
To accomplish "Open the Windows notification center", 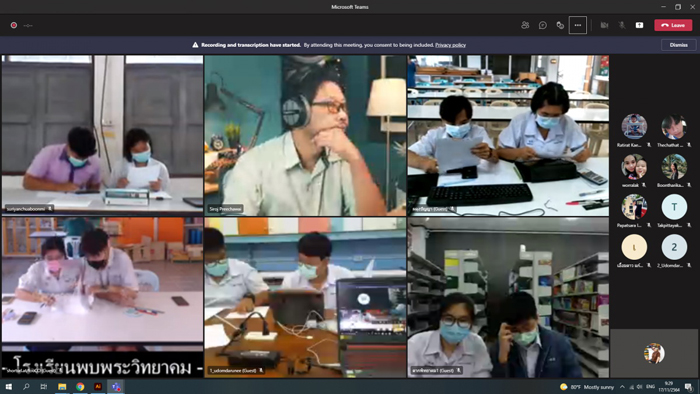I will pyautogui.click(x=689, y=387).
